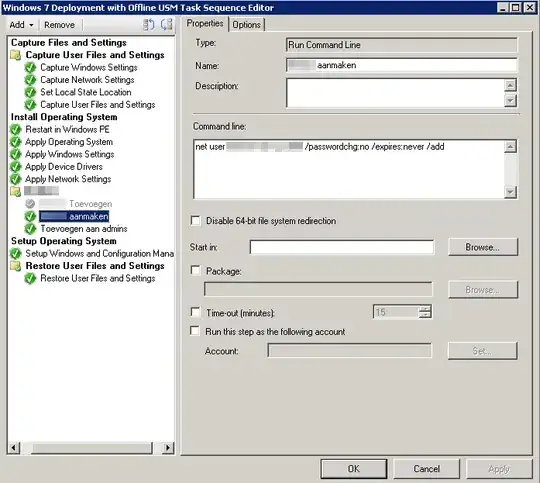
Task: Click the tree pane scroll right arrow
Action: [x=168, y=448]
